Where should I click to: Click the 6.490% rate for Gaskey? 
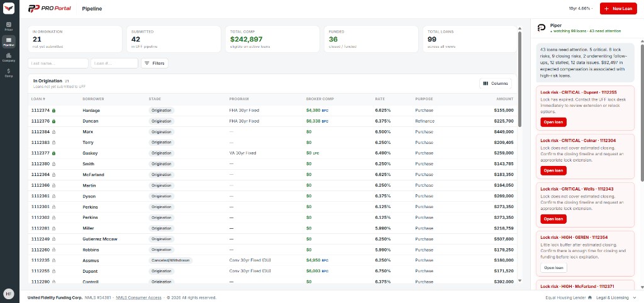click(x=383, y=153)
